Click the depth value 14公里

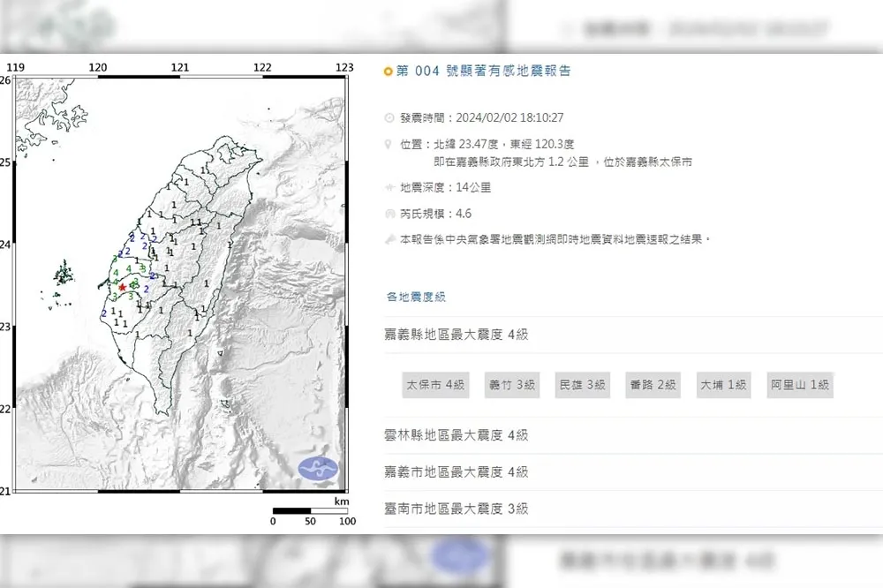click(x=473, y=187)
